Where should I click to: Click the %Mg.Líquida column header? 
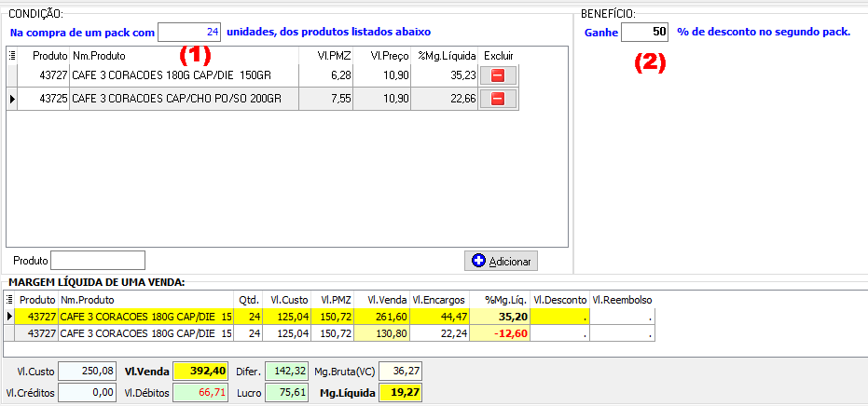[x=444, y=56]
